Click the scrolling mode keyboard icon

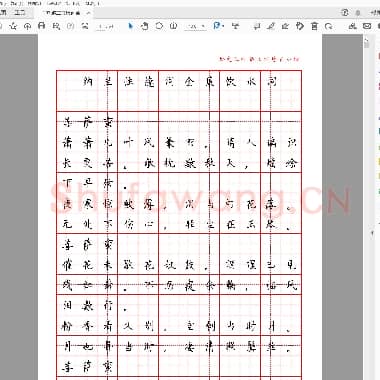236,26
